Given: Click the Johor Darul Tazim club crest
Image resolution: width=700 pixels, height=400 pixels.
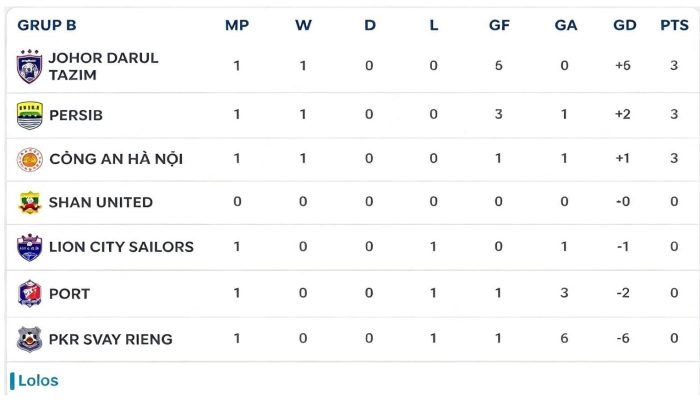Looking at the screenshot, I should [29, 67].
